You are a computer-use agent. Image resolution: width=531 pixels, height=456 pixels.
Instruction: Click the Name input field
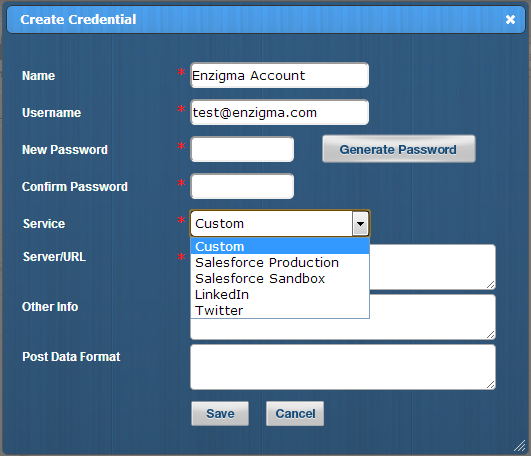[279, 75]
